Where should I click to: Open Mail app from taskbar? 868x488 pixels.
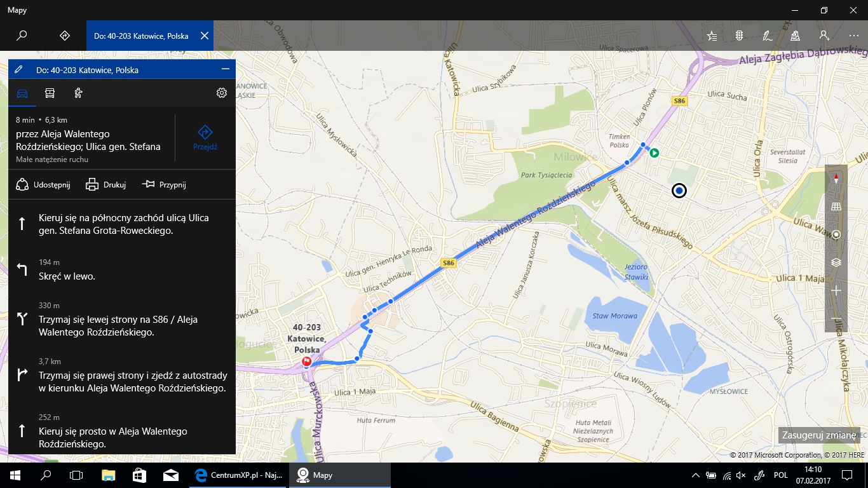pyautogui.click(x=170, y=475)
